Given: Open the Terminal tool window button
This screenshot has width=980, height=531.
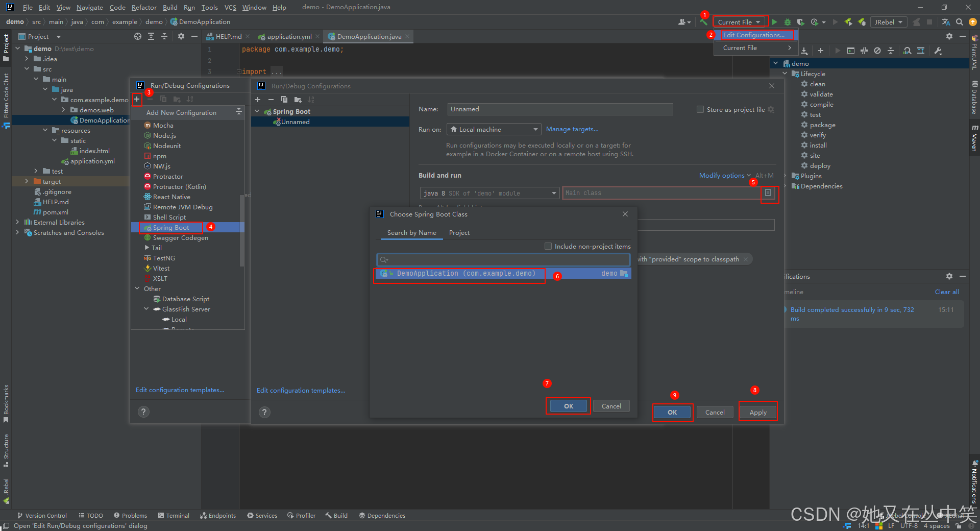Looking at the screenshot, I should click(174, 515).
